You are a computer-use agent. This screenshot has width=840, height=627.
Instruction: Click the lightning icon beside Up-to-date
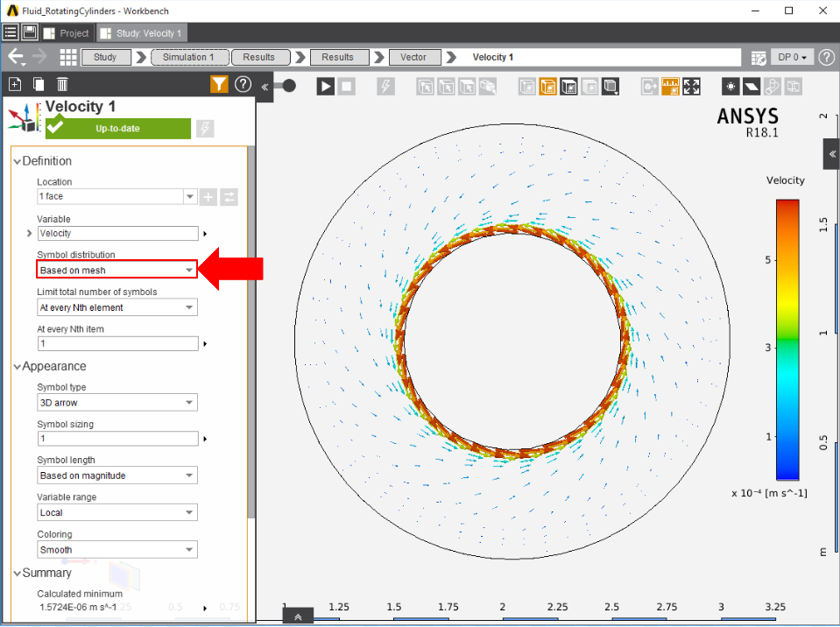tap(205, 129)
